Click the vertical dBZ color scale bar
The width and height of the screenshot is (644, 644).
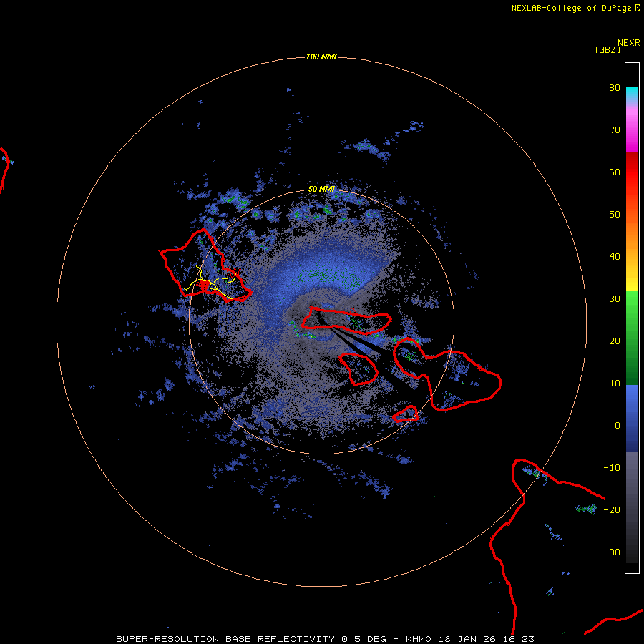point(632,318)
